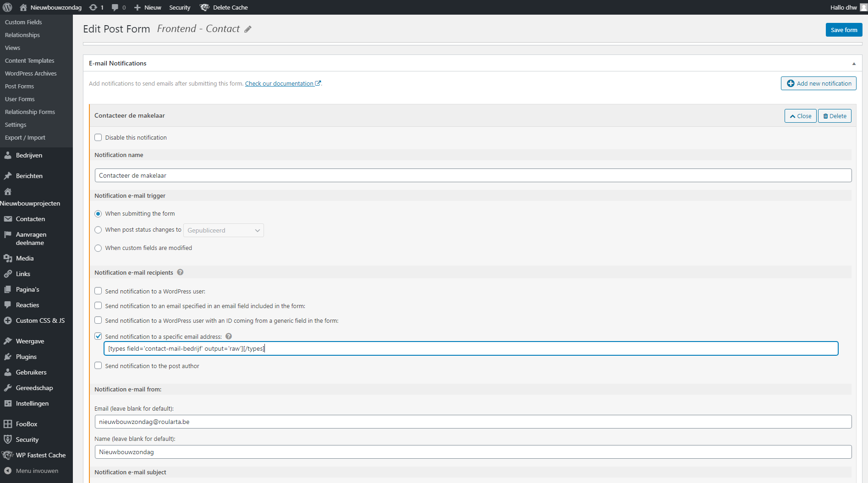
Task: Check Send notification to the post author
Action: [98, 365]
